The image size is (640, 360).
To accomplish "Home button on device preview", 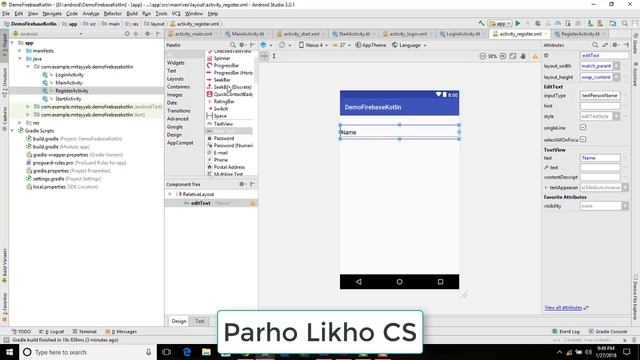I will click(399, 282).
